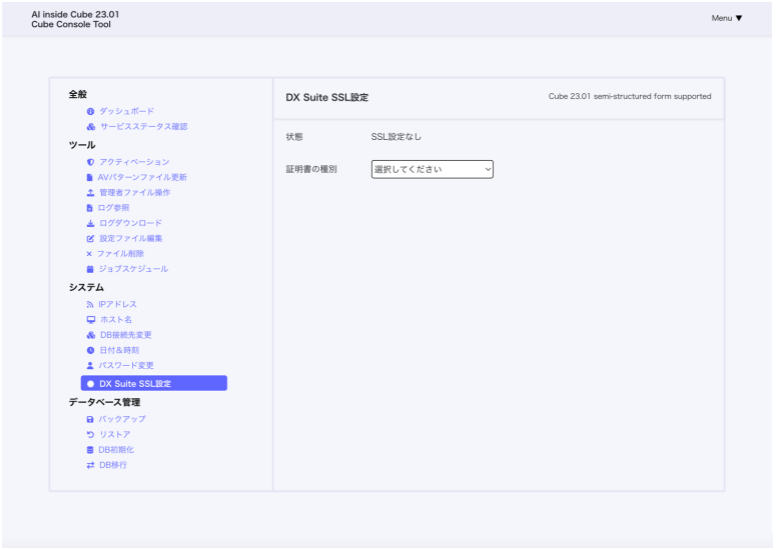Click the アクティベーション shield icon
Image resolution: width=779 pixels, height=550 pixels.
click(x=90, y=162)
